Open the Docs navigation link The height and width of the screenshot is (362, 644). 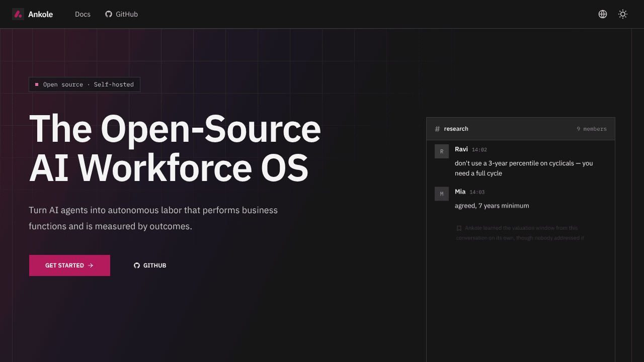83,14
